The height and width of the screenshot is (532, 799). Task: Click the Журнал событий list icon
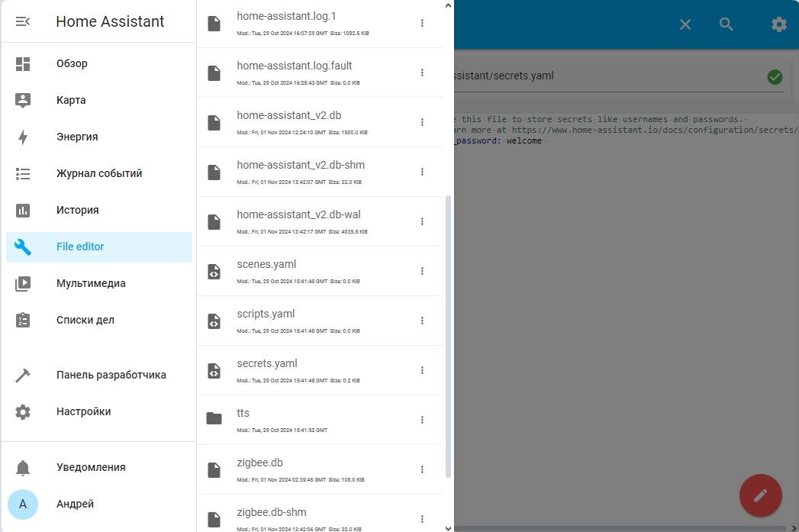tap(23, 174)
